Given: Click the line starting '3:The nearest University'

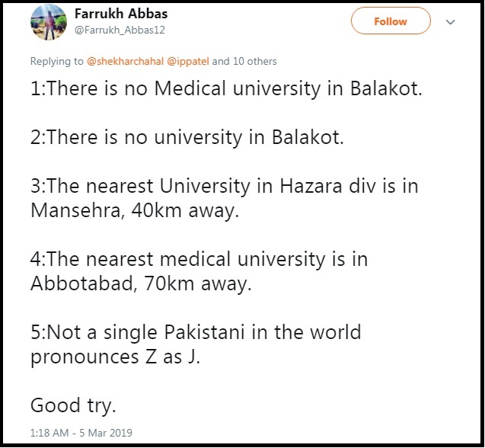Looking at the screenshot, I should (x=225, y=186).
